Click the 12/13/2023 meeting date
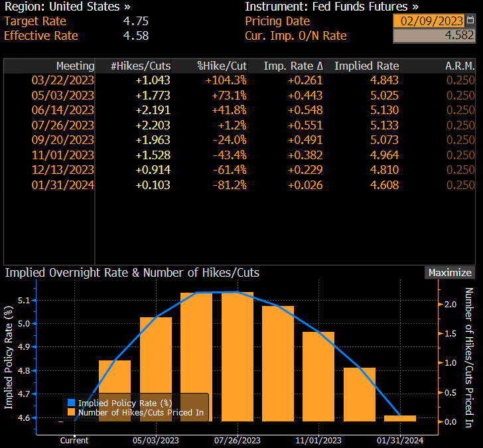 [63, 169]
